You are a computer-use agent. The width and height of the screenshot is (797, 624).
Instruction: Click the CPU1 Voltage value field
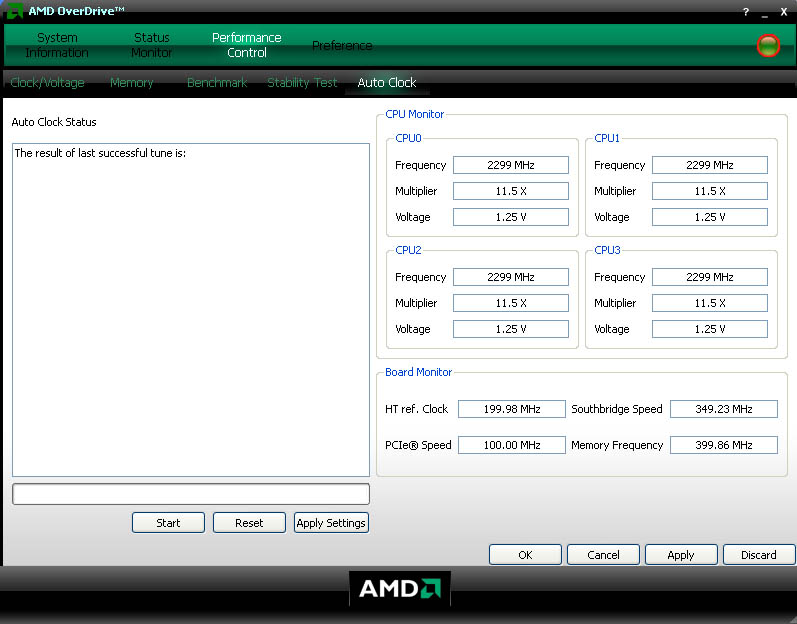710,217
